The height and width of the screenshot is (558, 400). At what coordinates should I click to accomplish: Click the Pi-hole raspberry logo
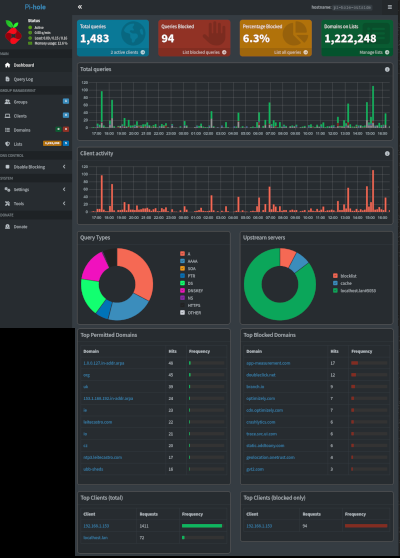pyautogui.click(x=13, y=32)
